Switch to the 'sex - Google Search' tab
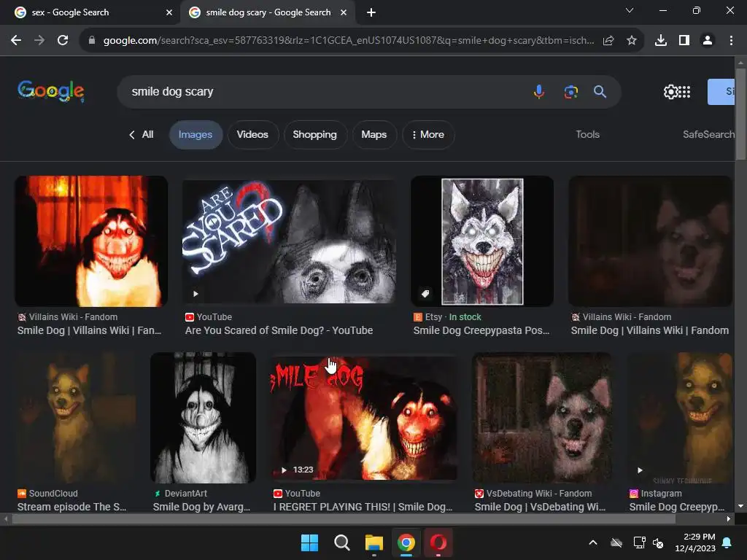 [90, 12]
